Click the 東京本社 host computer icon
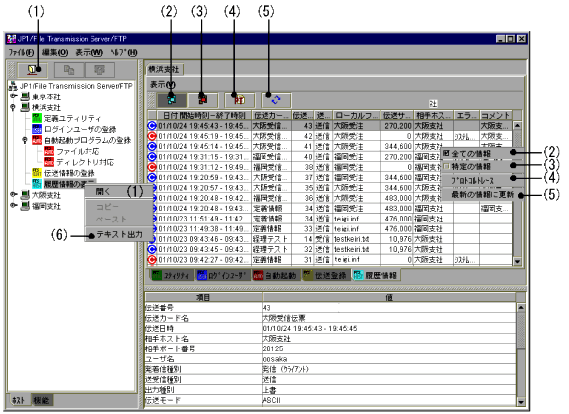This screenshot has height=414, width=569. tap(25, 97)
